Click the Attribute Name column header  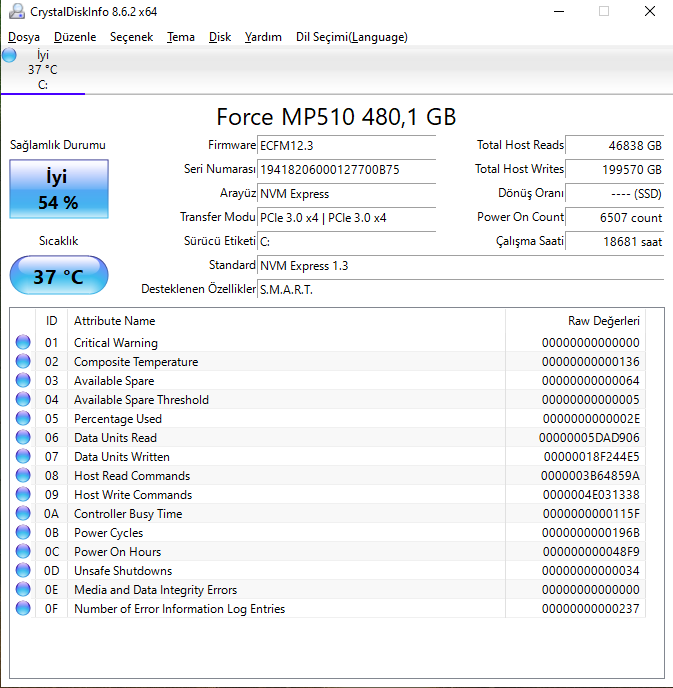click(286, 321)
